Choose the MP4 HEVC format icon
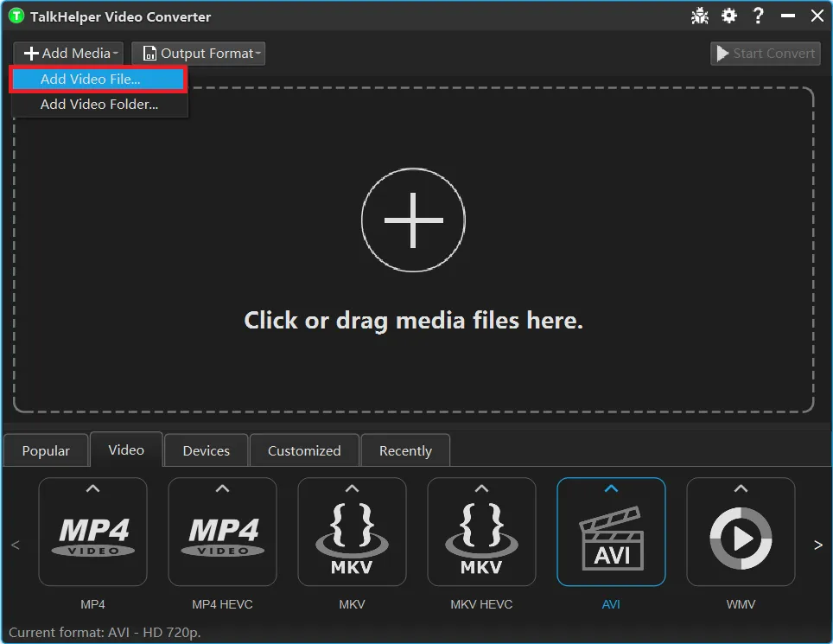 pyautogui.click(x=223, y=538)
